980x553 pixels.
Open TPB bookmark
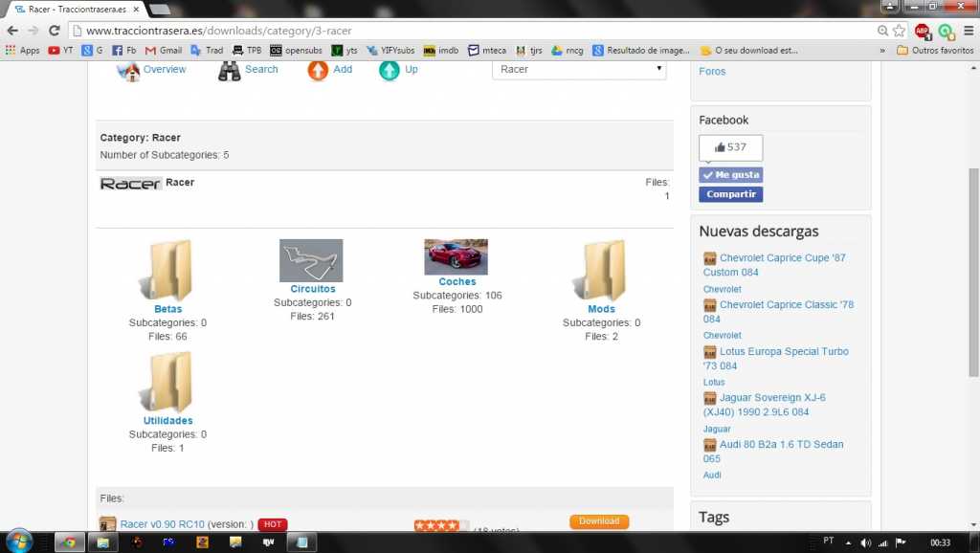tap(247, 50)
